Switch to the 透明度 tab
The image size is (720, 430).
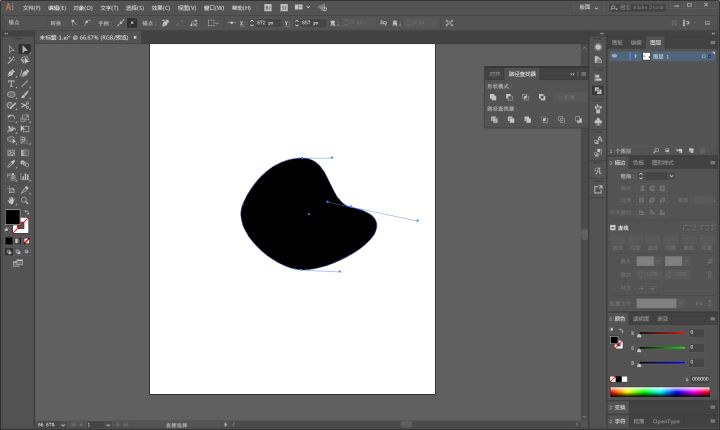(642, 318)
